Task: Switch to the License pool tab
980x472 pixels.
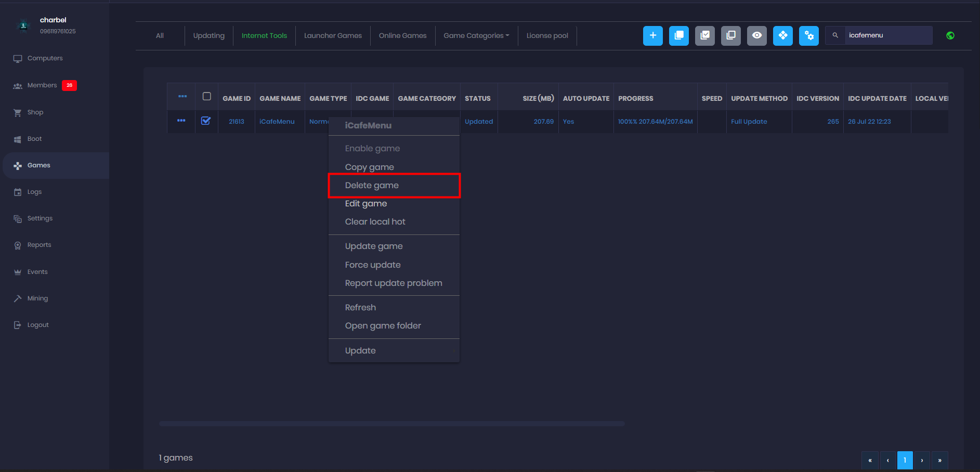Action: click(547, 35)
